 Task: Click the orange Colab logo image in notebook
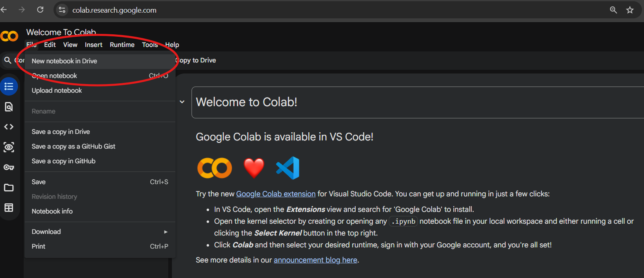coord(214,168)
